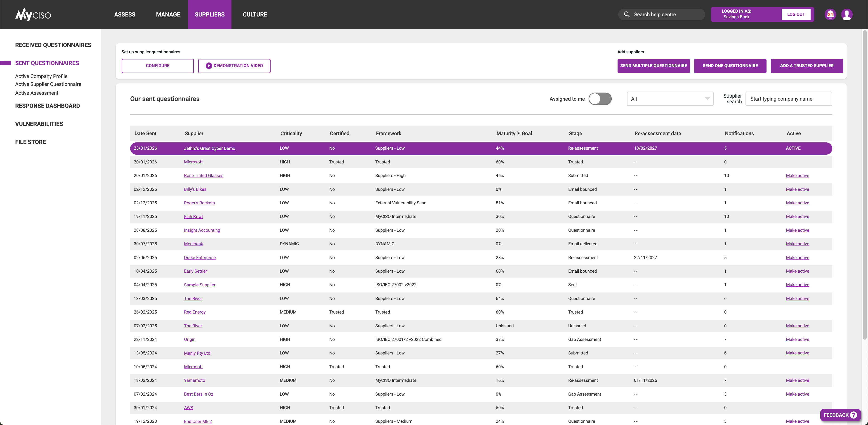Open Received Questionnaires in sidebar
The height and width of the screenshot is (425, 868).
(53, 45)
